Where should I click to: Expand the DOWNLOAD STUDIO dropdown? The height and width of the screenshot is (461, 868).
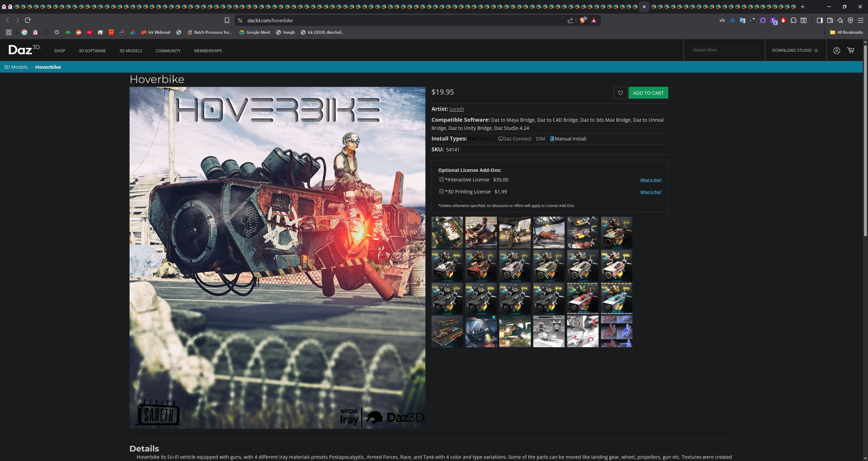point(795,50)
